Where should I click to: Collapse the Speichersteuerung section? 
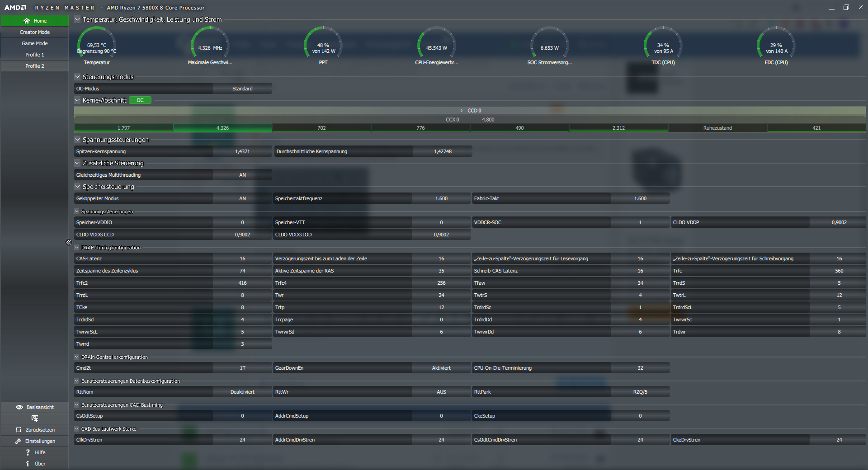click(x=77, y=187)
